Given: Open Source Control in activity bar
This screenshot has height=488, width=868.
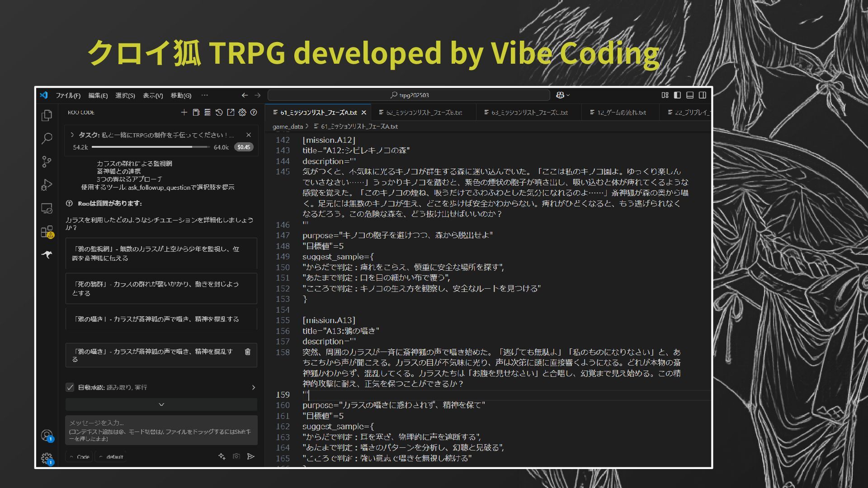Looking at the screenshot, I should click(47, 161).
